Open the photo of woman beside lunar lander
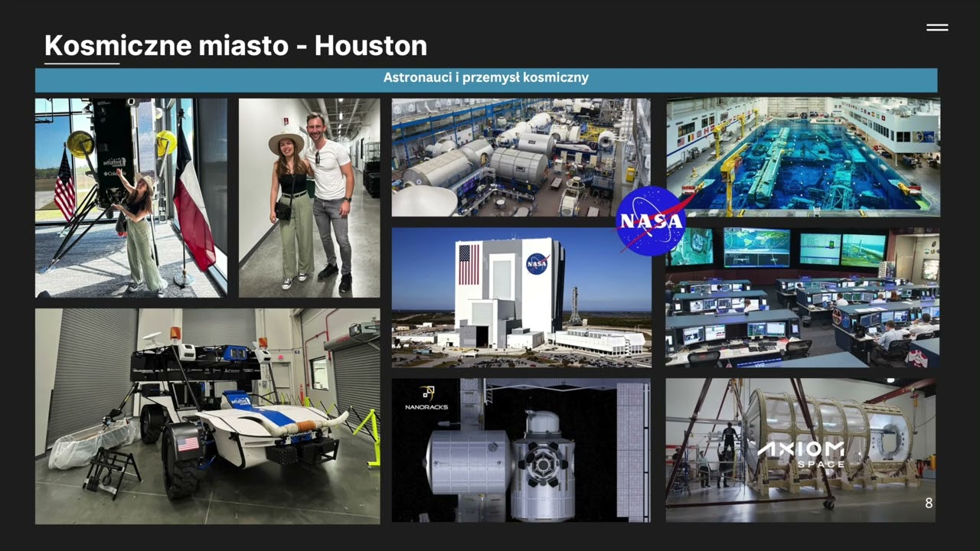 click(131, 197)
